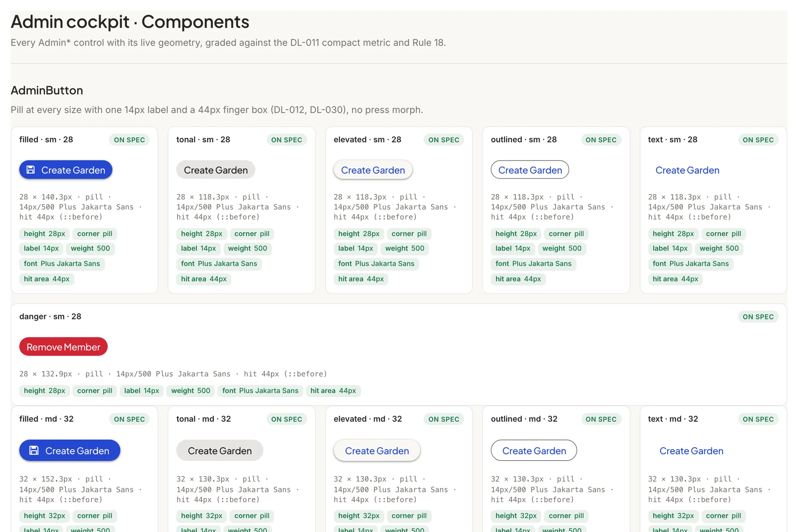Screen dimensions: 798x532
Task: Click the AdminButton section heading
Action: 47,90
